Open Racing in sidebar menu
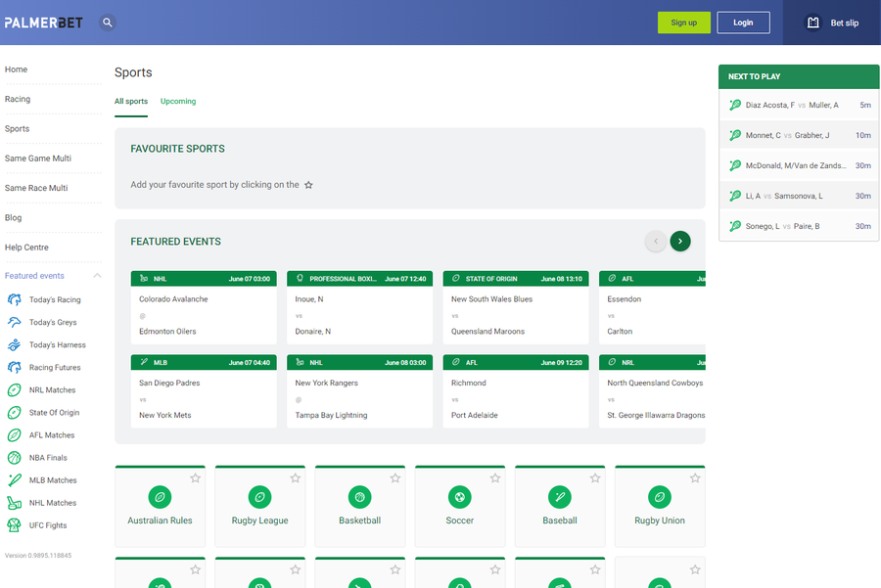This screenshot has height=588, width=881. click(18, 100)
